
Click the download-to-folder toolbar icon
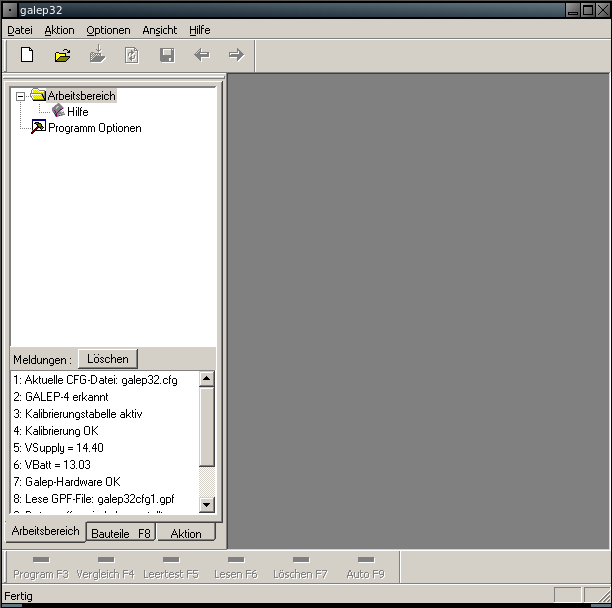[x=97, y=55]
